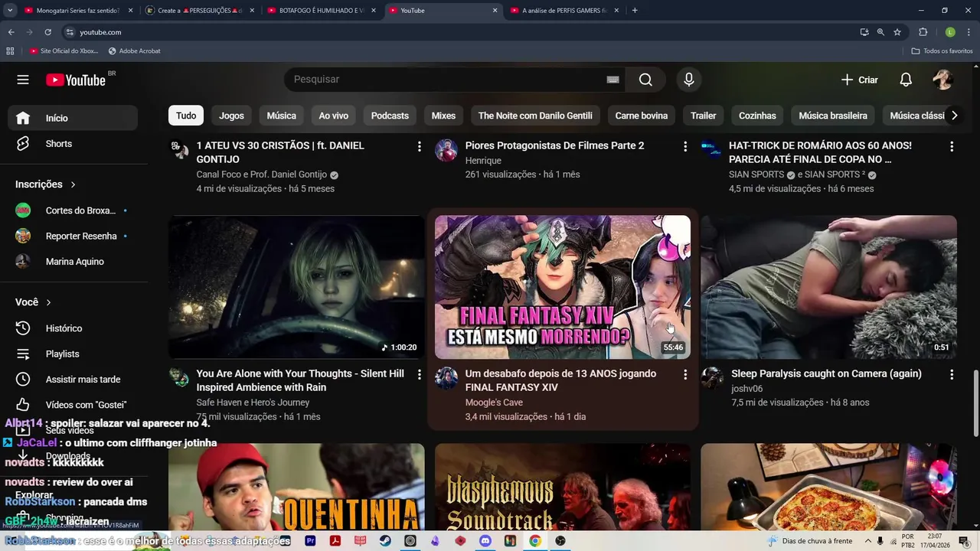
Task: Open Moogle's Cave channel link
Action: coord(494,403)
